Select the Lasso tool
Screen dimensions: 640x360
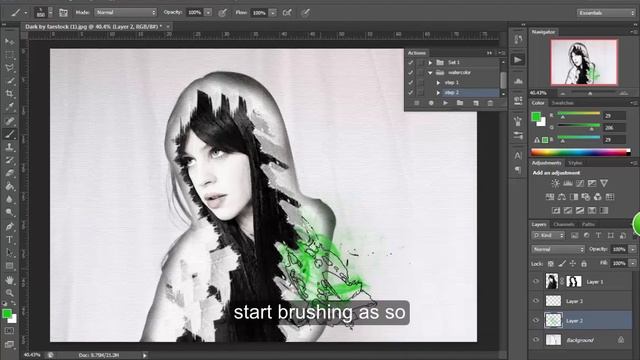pos(9,68)
